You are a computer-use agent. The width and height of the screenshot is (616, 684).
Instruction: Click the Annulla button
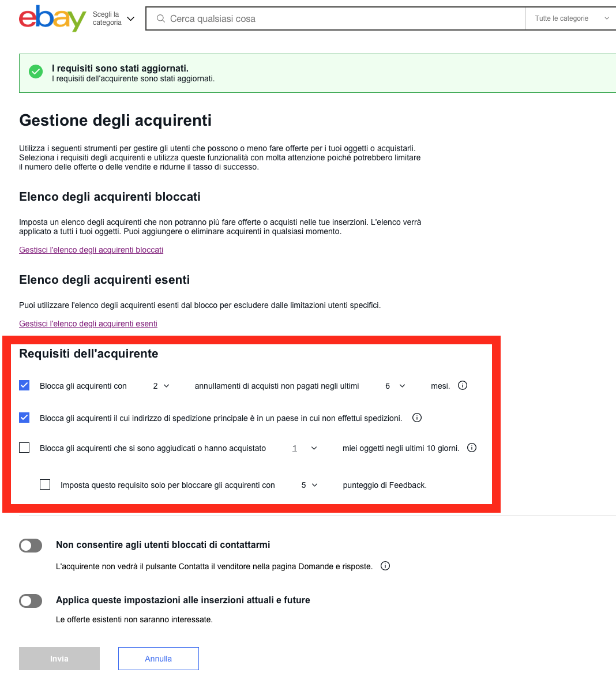coord(159,658)
